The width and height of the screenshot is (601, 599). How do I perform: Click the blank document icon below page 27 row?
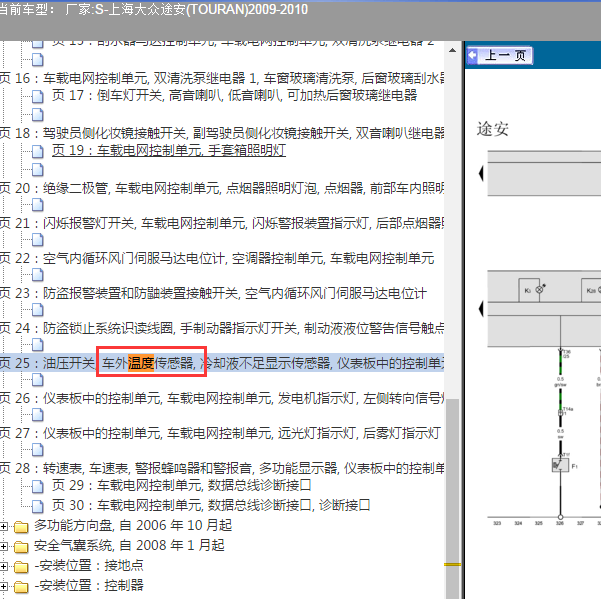(38, 450)
